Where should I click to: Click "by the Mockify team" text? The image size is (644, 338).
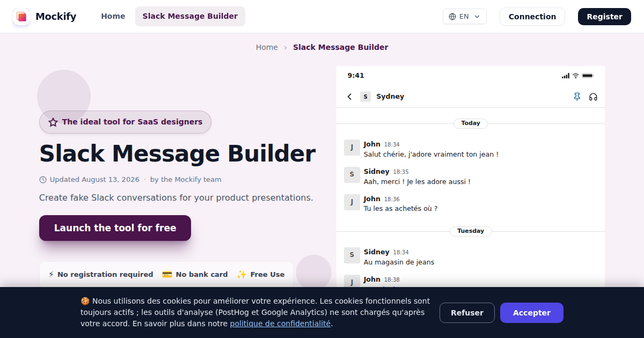[x=186, y=180]
